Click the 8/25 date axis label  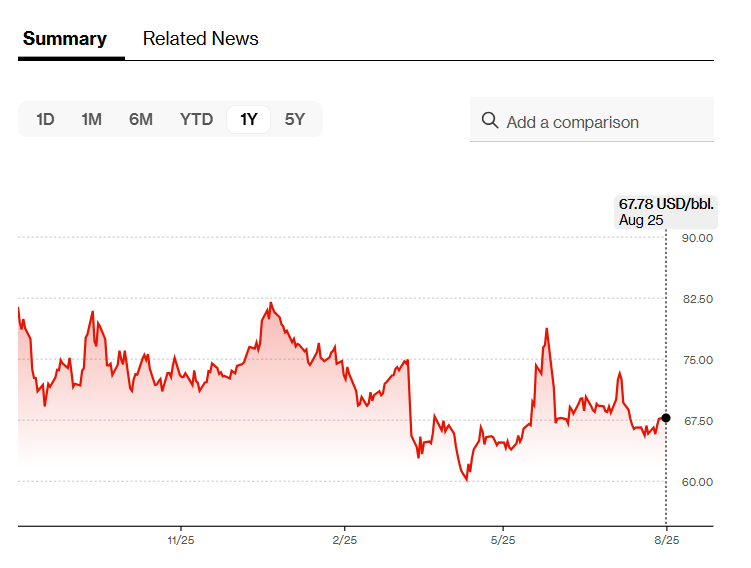coord(666,540)
